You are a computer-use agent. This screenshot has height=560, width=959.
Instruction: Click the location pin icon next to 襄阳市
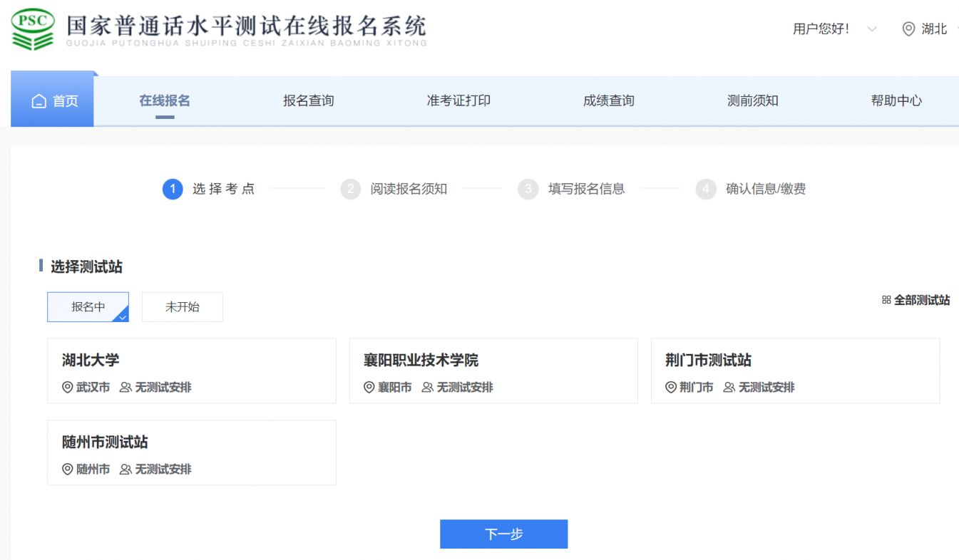tap(369, 388)
